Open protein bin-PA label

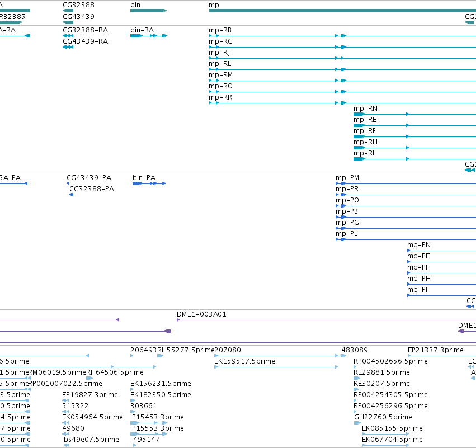coord(144,178)
